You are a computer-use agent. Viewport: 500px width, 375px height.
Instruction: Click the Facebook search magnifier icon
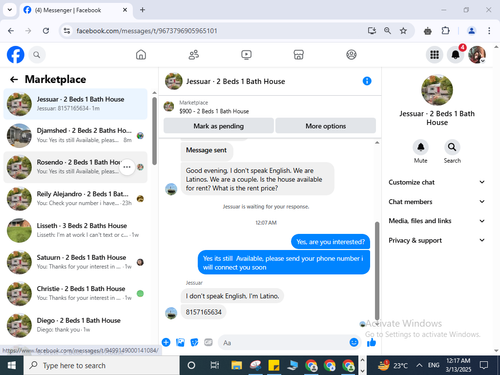click(x=37, y=55)
